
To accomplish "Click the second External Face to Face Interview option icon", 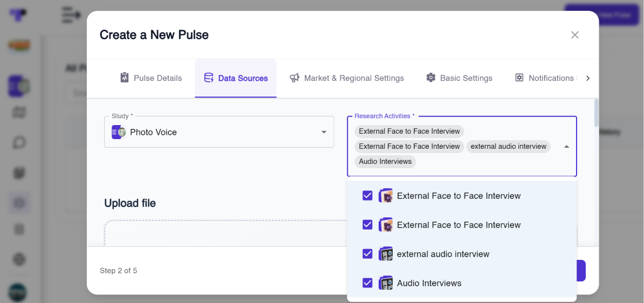I will click(x=385, y=225).
